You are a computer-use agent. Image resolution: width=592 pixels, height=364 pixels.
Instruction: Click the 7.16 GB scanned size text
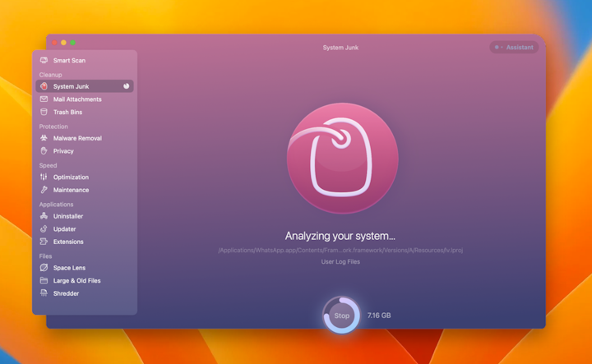pyautogui.click(x=379, y=316)
